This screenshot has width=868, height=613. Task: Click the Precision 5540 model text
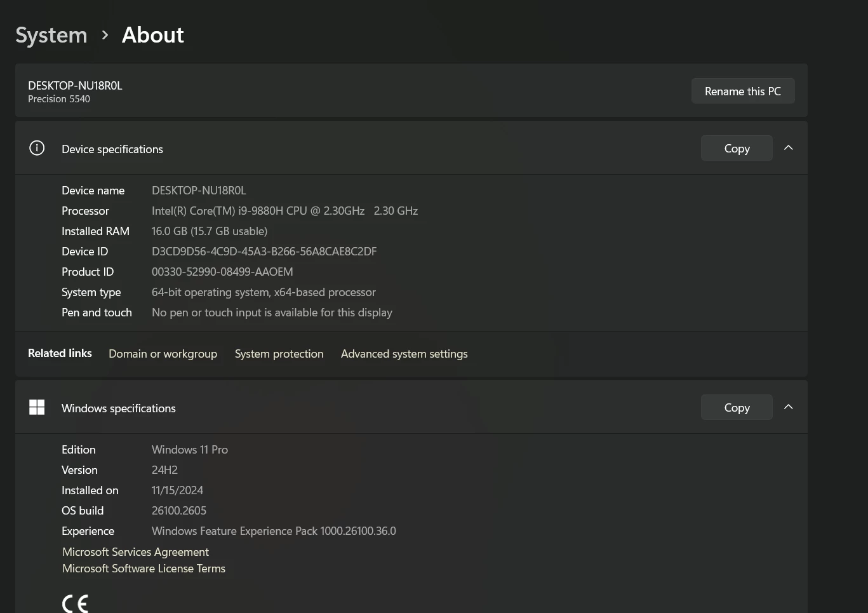[59, 99]
